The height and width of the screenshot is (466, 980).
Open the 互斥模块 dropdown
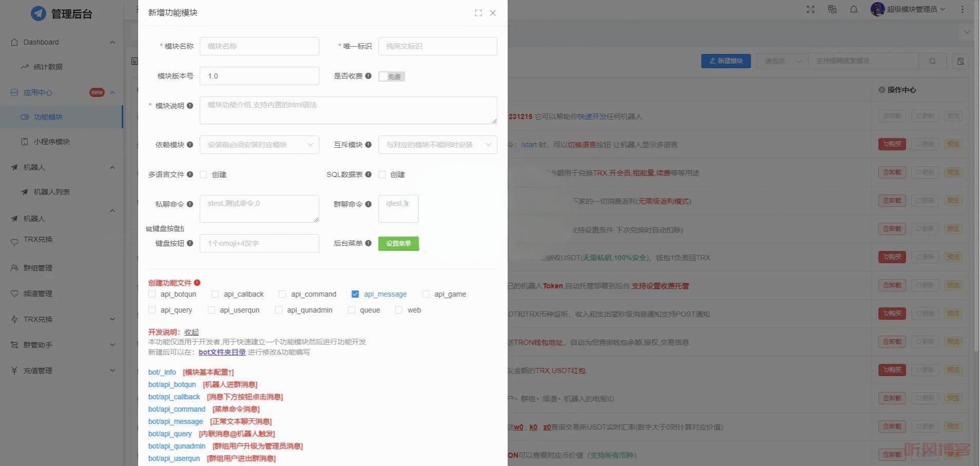tap(438, 145)
